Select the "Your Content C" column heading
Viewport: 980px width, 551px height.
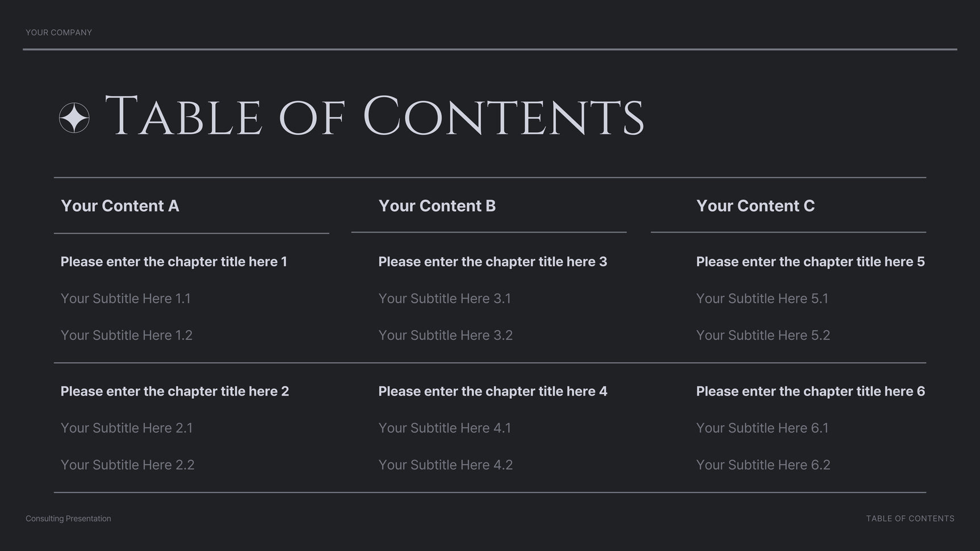tap(755, 206)
